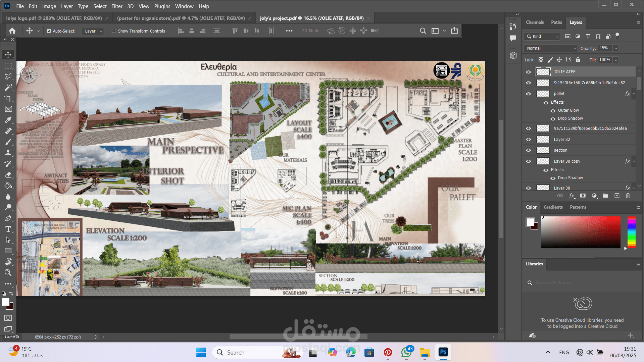Select the Move tool

coord(8,54)
